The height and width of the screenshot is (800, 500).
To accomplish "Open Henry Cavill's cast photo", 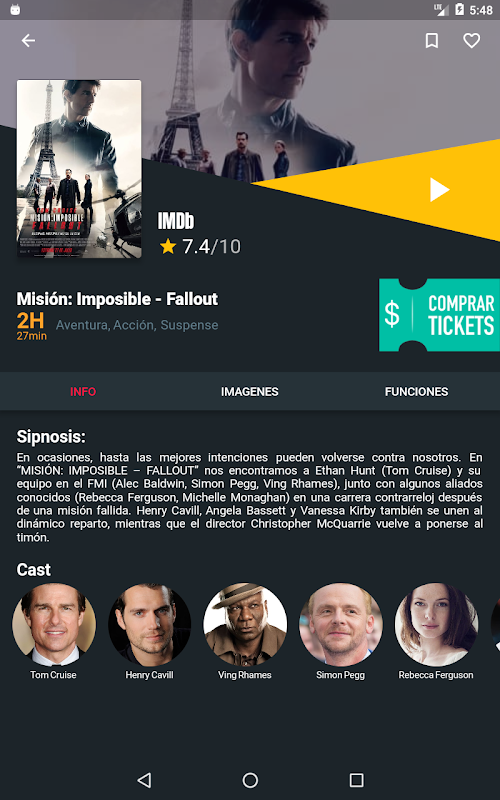I will pyautogui.click(x=149, y=624).
